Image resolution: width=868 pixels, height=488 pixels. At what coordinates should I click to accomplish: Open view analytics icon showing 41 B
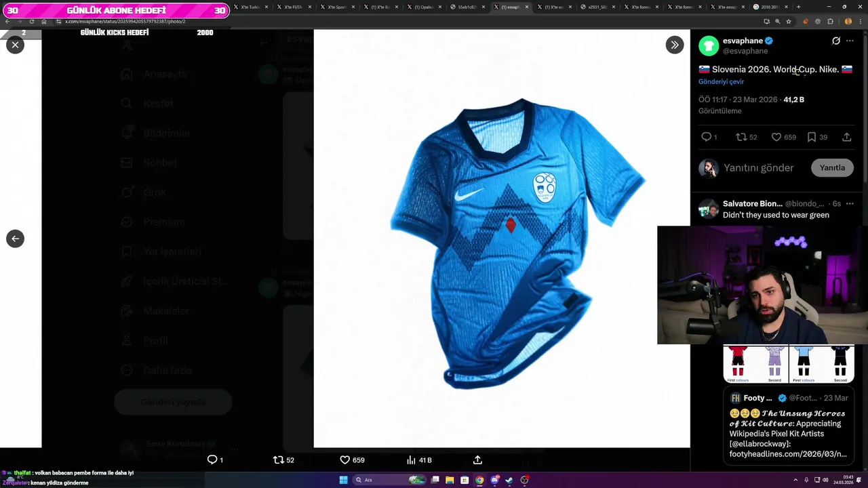click(411, 460)
